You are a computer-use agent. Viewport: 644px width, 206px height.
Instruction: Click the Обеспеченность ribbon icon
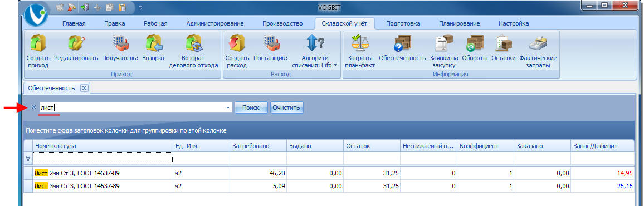(402, 43)
